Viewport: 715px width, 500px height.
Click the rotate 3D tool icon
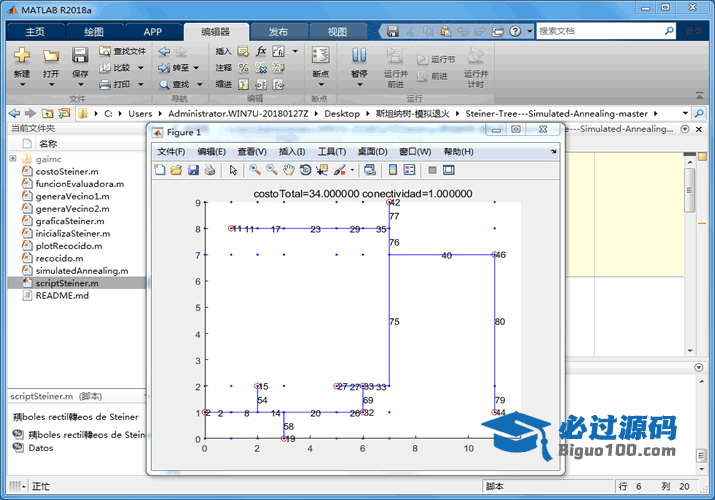pos(305,170)
